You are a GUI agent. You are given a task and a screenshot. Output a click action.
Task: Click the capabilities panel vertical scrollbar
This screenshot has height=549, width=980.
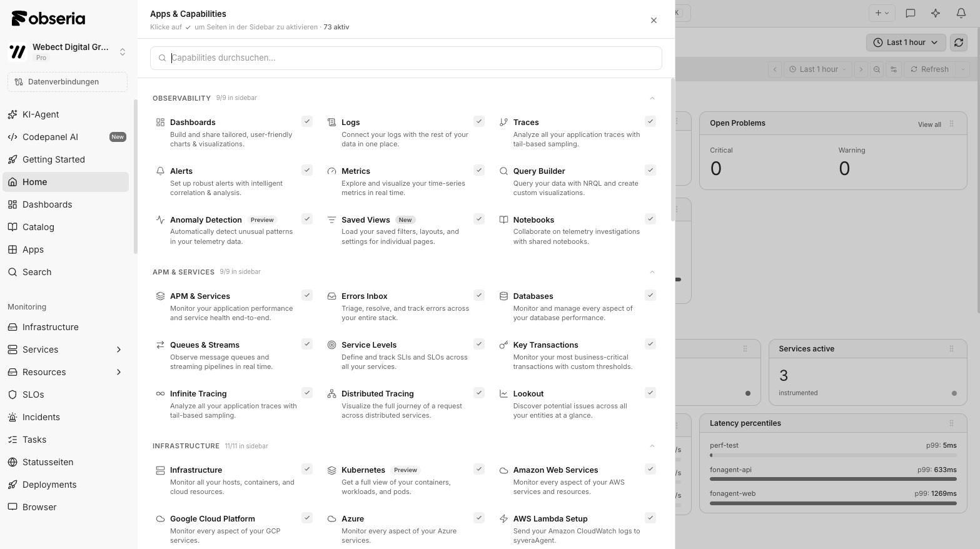(x=672, y=150)
